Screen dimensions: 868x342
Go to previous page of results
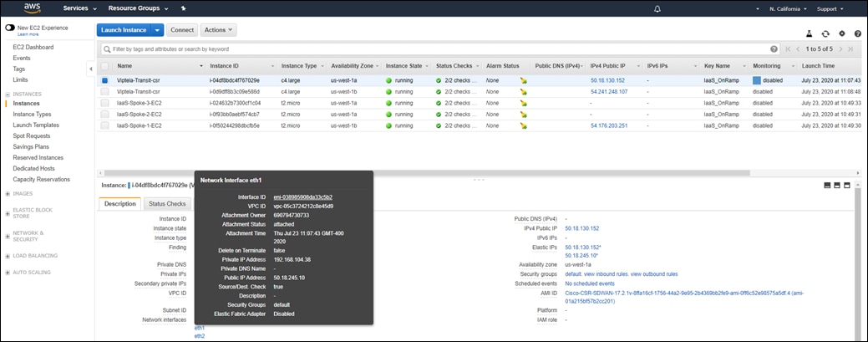pos(798,49)
